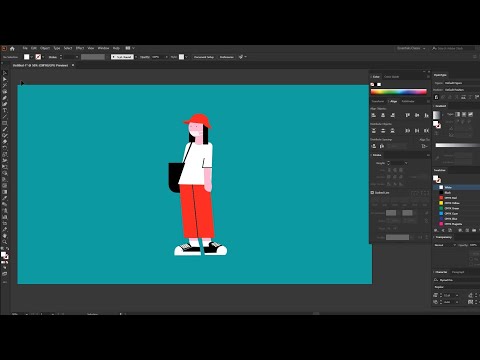The image size is (480, 360).
Task: Click vertical align top icon
Action: [407, 115]
